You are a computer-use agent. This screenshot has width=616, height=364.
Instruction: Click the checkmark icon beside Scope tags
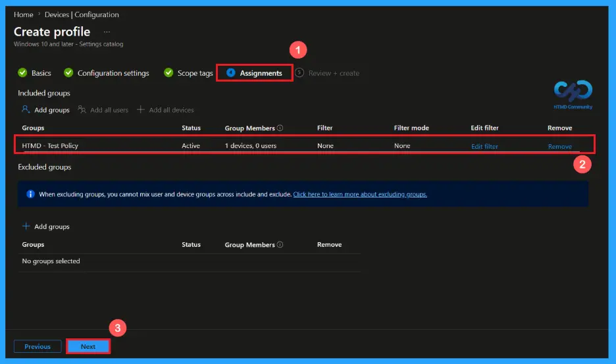(x=168, y=72)
